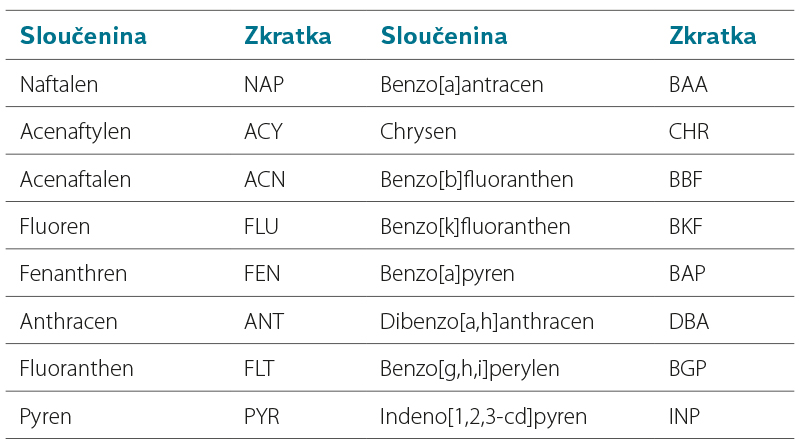This screenshot has width=800, height=447.
Task: Select the Chrysen compound cell
Action: point(418,132)
